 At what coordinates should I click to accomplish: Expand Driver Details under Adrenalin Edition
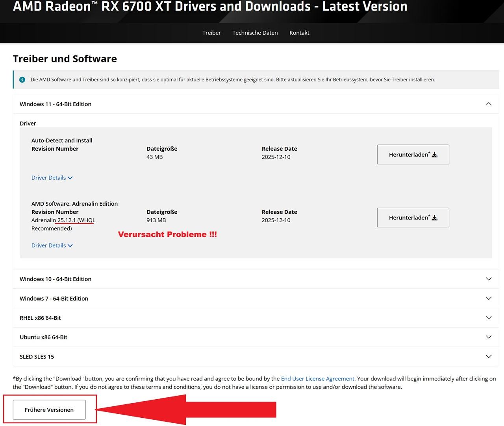(52, 245)
